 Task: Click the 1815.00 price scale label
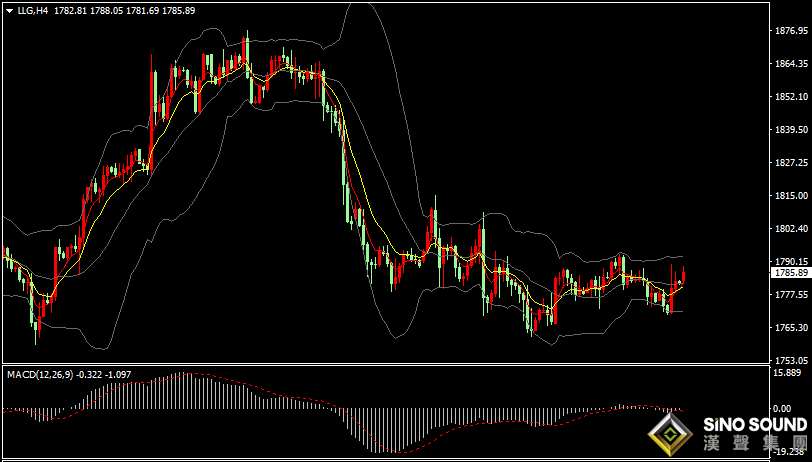pos(790,196)
